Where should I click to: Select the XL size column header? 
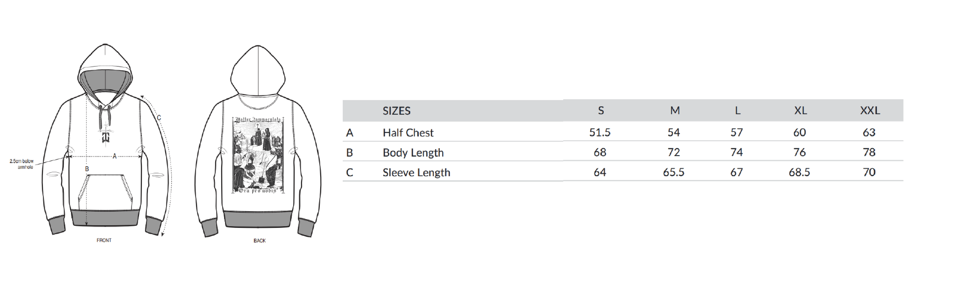(800, 111)
